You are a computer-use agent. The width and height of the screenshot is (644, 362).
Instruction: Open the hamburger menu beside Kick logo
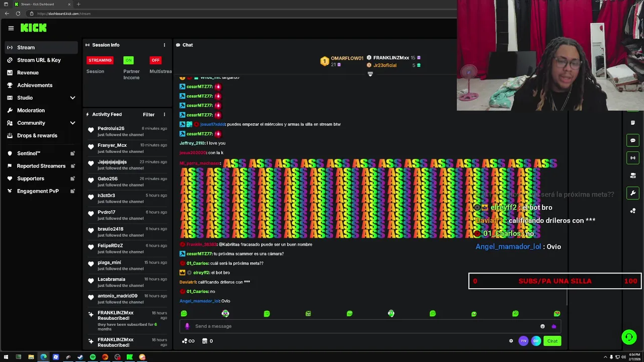(11, 28)
